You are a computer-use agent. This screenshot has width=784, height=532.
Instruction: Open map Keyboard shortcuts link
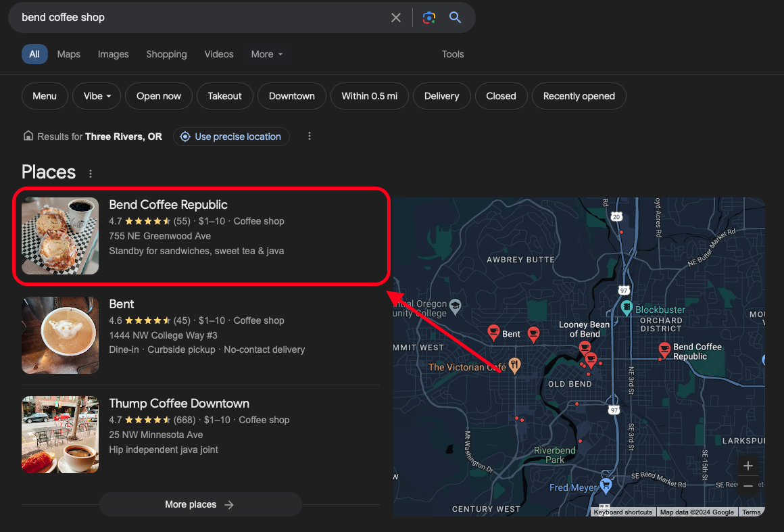(x=623, y=512)
